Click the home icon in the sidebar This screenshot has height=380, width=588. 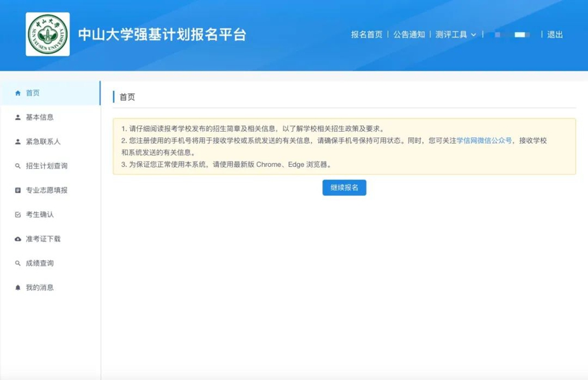click(x=18, y=93)
